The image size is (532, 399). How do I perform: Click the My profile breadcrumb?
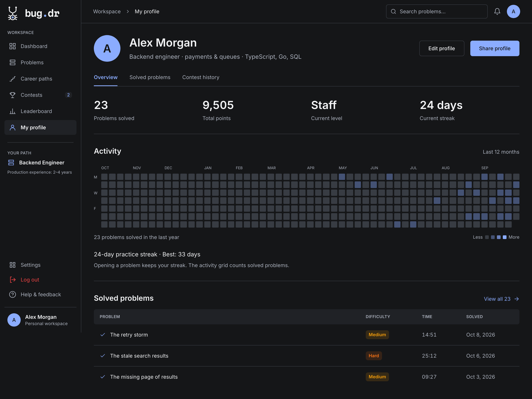pyautogui.click(x=147, y=11)
